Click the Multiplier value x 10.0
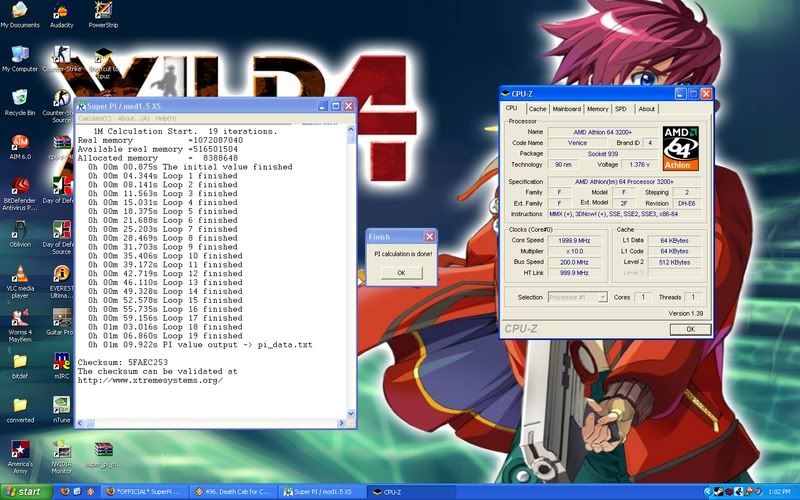The image size is (800, 500). coord(574,252)
